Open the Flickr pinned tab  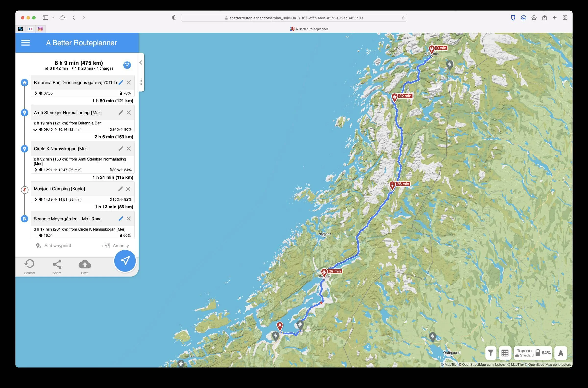click(30, 29)
